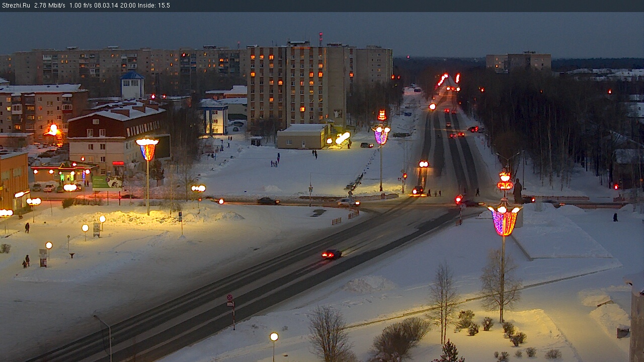The width and height of the screenshot is (644, 362).
Task: Click the 1.00 fr/s frame rate readout
Action: [81, 6]
